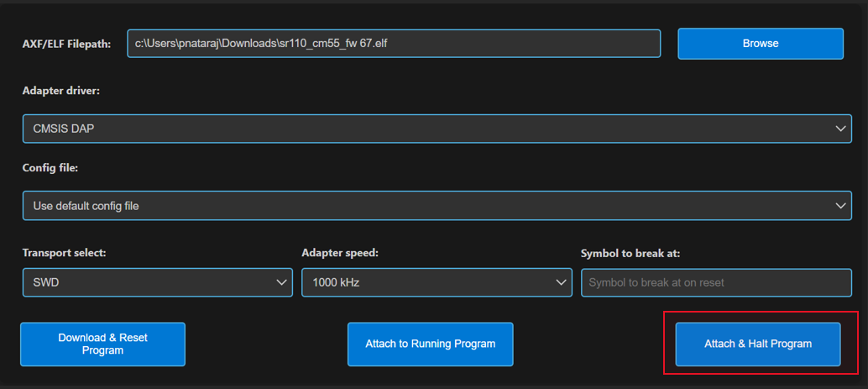Click the chevron arrow in Adapter driver box
This screenshot has height=389, width=868.
(x=840, y=129)
